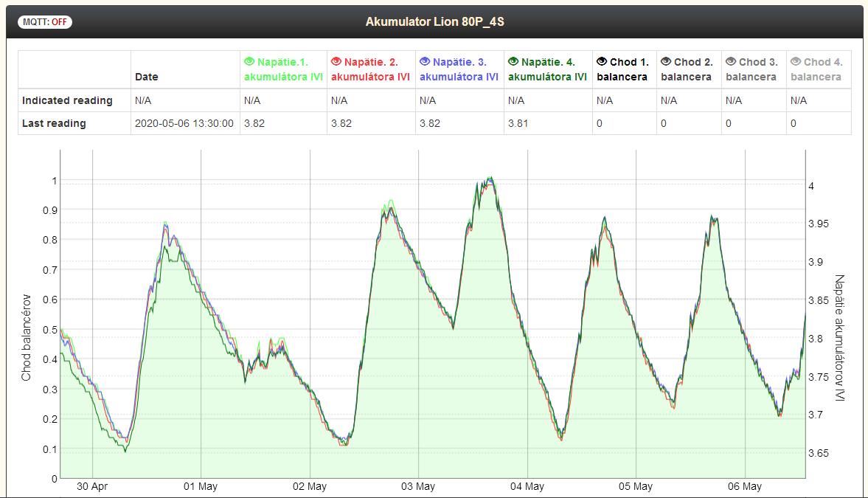The height and width of the screenshot is (498, 868).
Task: Show Chod 1 balancera using eye icon
Action: point(602,62)
